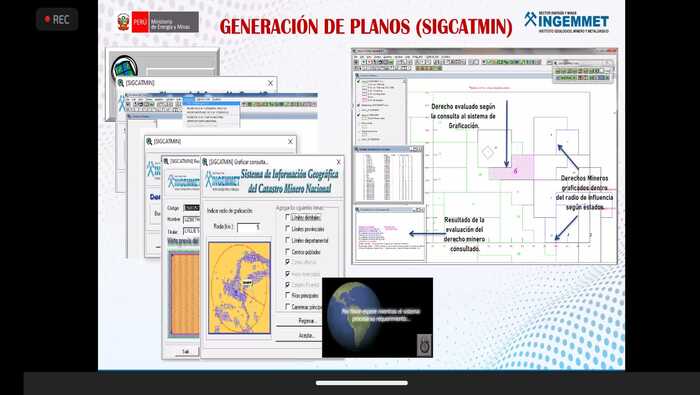Close the Graficar consulta dialog
The width and height of the screenshot is (700, 395).
[338, 162]
